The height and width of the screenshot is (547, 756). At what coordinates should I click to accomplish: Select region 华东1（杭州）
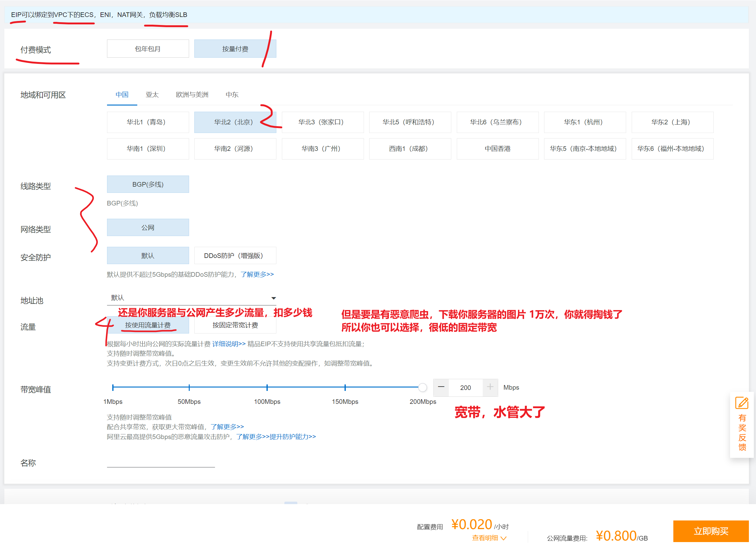pyautogui.click(x=585, y=122)
